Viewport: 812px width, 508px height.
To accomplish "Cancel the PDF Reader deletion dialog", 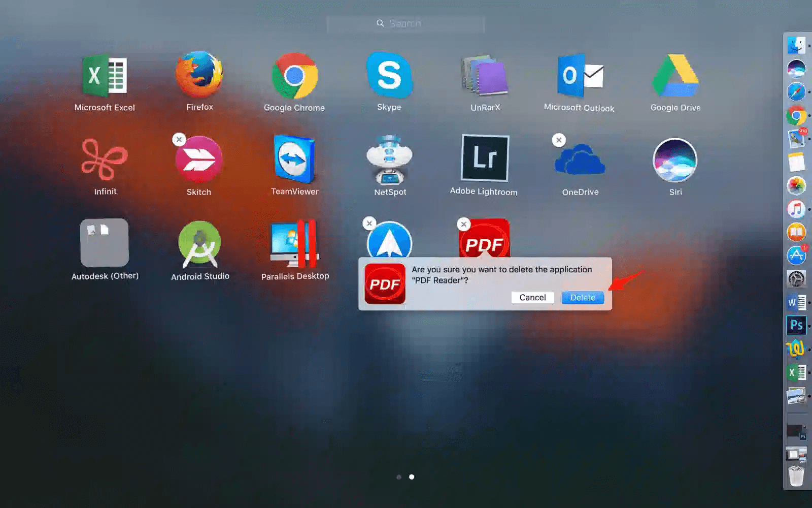I will point(532,298).
